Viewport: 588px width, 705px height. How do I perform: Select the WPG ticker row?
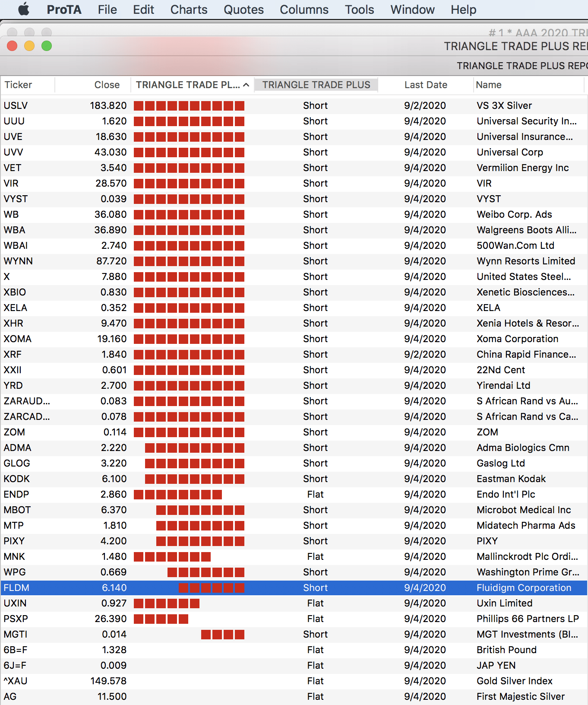(x=294, y=572)
